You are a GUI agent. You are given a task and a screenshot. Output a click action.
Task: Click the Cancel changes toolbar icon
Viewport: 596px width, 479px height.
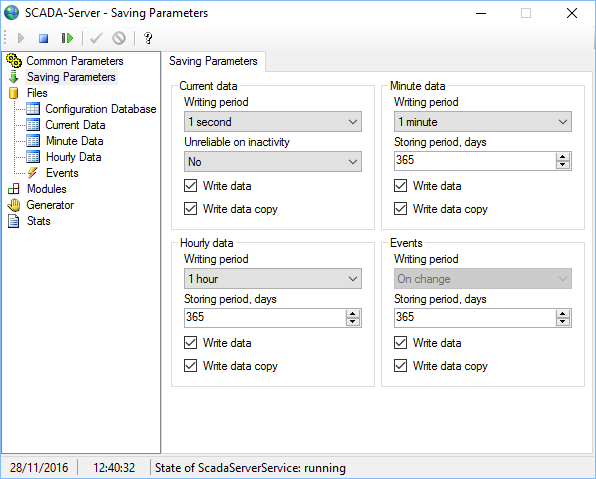coord(119,38)
